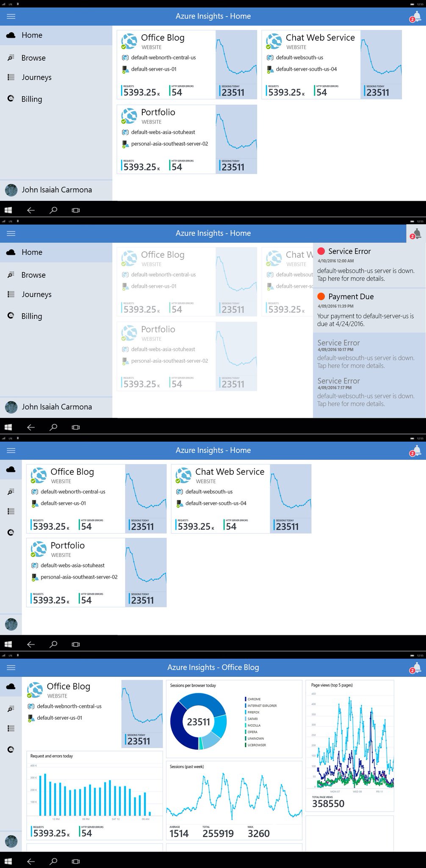
Task: Click notification bell on Office Blog detail page
Action: (x=415, y=668)
